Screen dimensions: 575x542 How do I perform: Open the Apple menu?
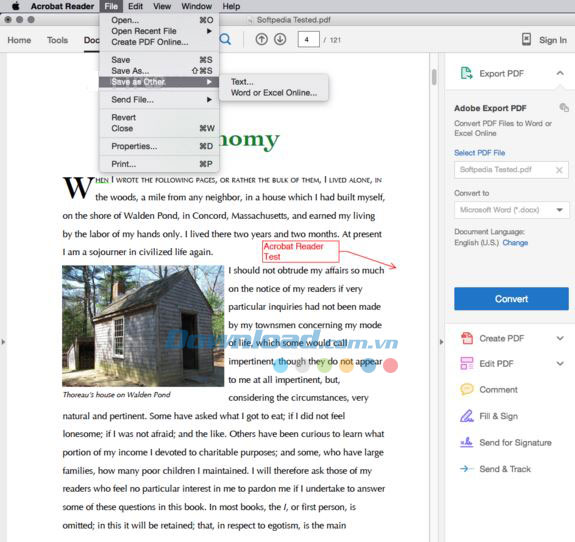pos(15,6)
